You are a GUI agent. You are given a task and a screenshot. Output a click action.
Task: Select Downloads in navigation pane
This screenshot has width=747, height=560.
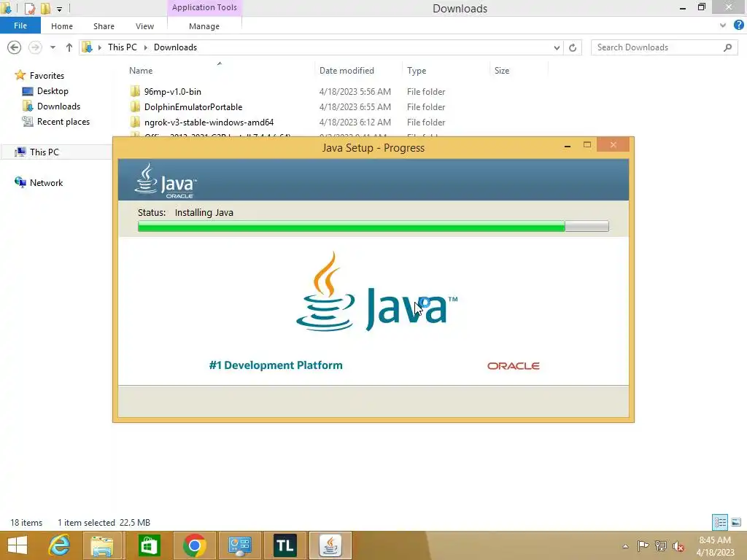click(58, 106)
